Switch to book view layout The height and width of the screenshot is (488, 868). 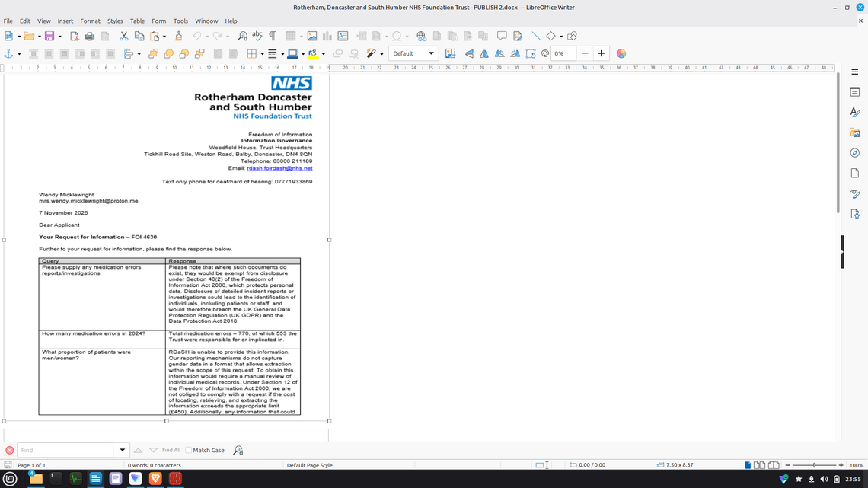(x=774, y=465)
